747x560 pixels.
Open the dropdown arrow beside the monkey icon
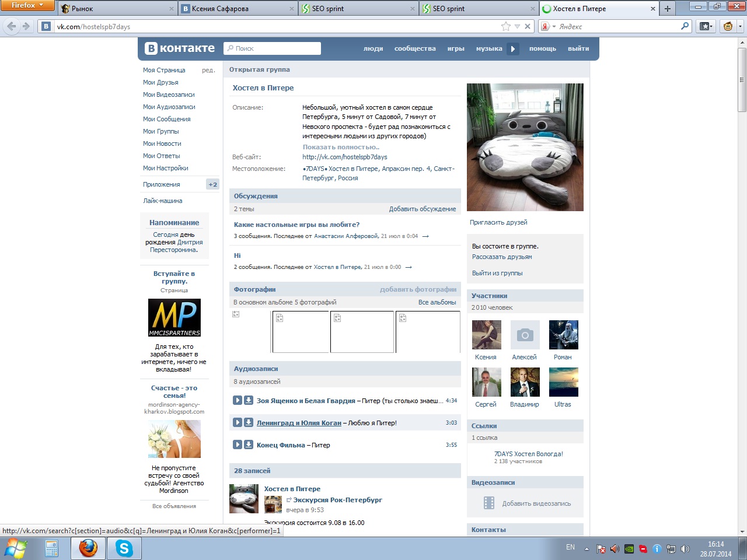(x=740, y=26)
